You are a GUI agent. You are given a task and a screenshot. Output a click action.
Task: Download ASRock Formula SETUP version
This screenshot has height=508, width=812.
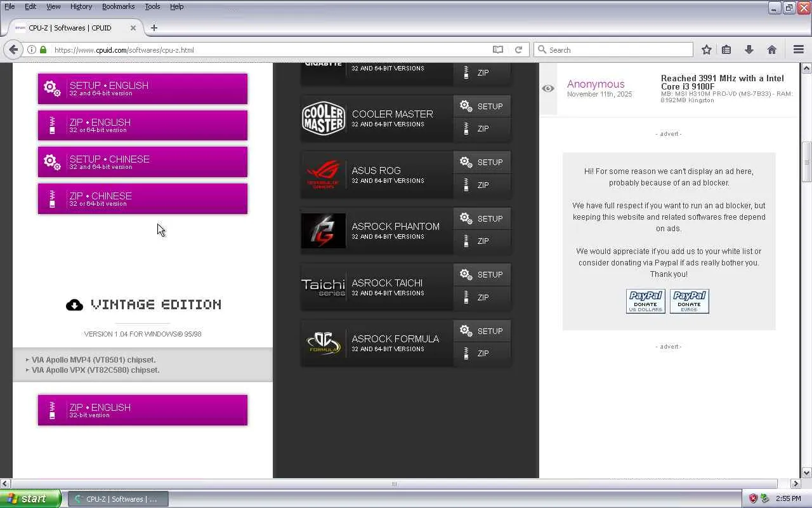pyautogui.click(x=482, y=331)
